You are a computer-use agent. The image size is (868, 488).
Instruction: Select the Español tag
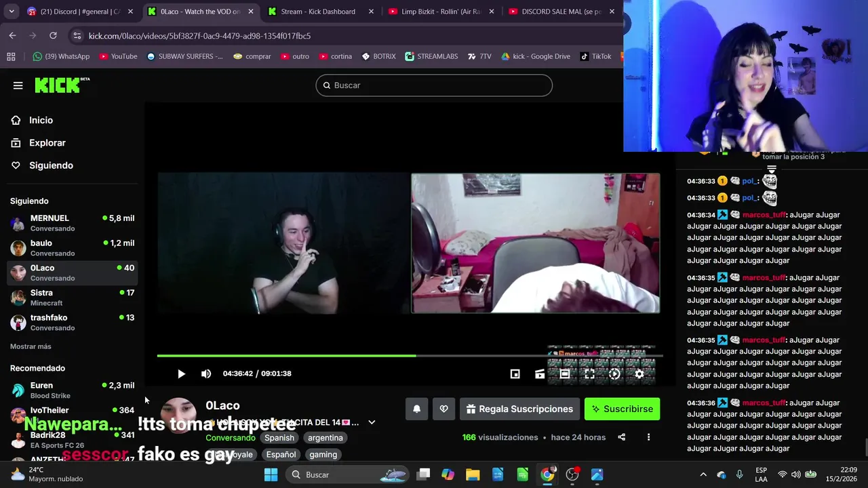click(281, 455)
